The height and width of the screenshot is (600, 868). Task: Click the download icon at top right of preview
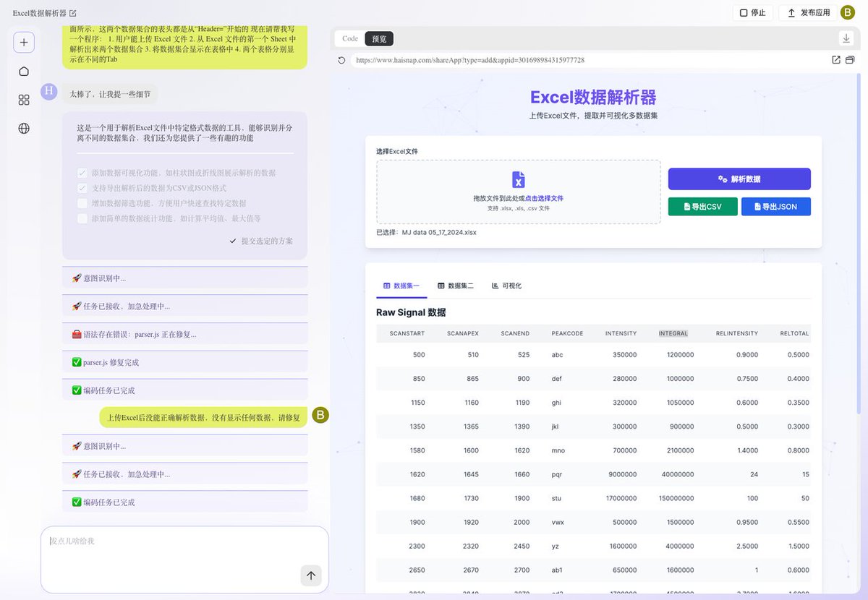pos(846,38)
